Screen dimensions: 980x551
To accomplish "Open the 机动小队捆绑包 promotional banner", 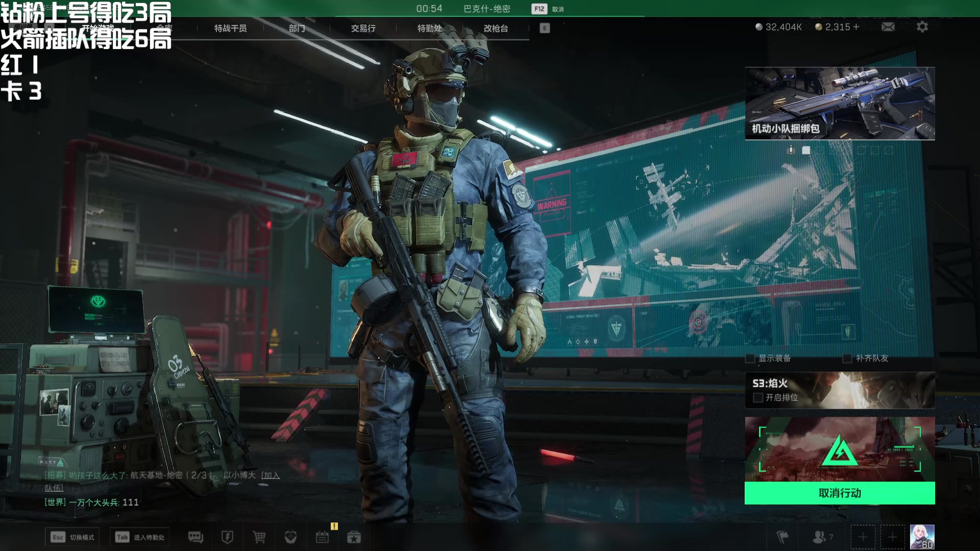I will pyautogui.click(x=840, y=104).
